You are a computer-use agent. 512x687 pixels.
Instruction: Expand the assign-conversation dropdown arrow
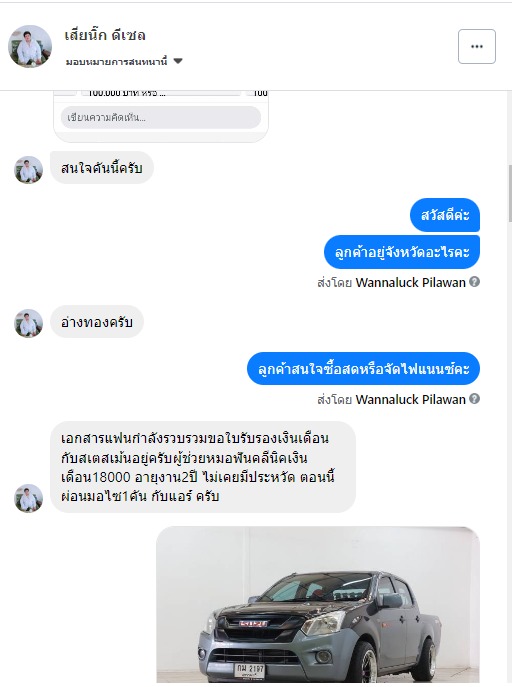click(178, 61)
